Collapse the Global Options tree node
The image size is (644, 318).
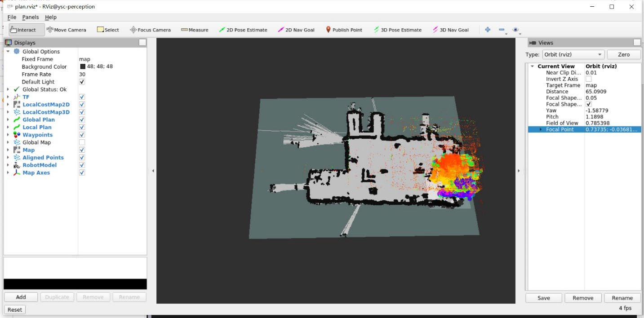click(x=8, y=52)
